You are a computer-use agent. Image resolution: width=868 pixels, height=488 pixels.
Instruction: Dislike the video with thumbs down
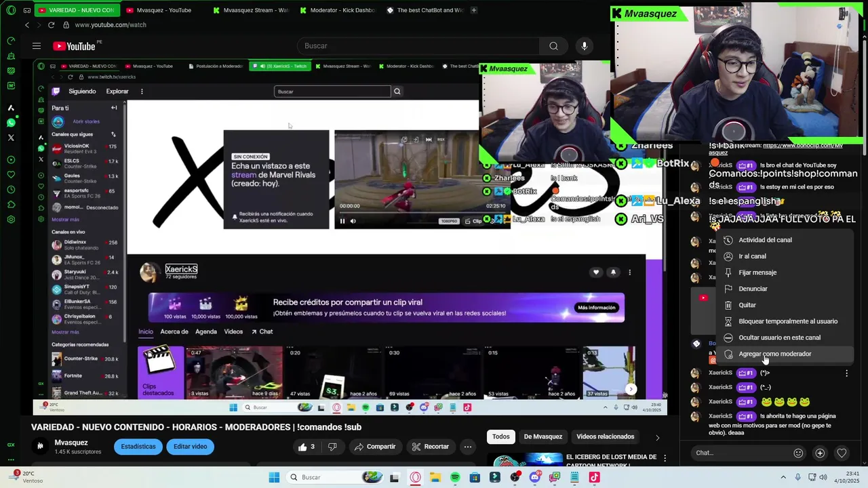point(332,447)
